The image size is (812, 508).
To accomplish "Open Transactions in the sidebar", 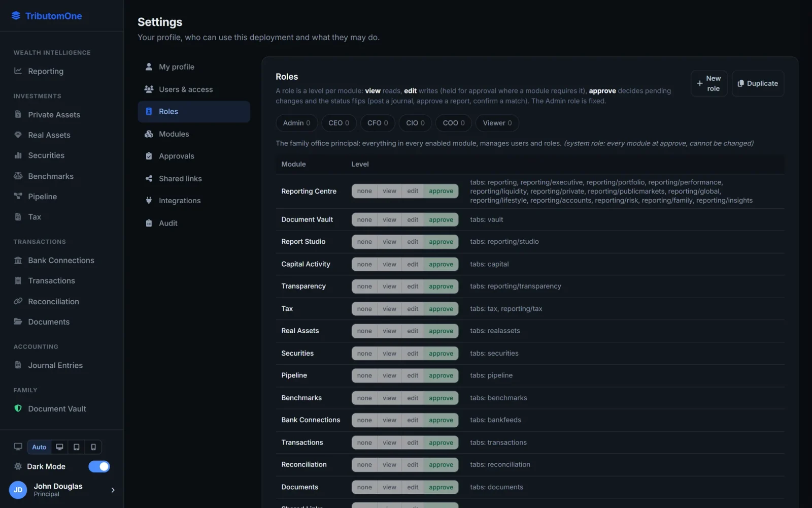I will pyautogui.click(x=51, y=281).
